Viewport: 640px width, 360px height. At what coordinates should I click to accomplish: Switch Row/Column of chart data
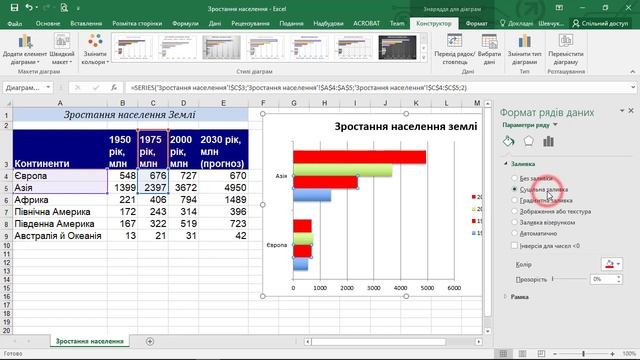454,49
